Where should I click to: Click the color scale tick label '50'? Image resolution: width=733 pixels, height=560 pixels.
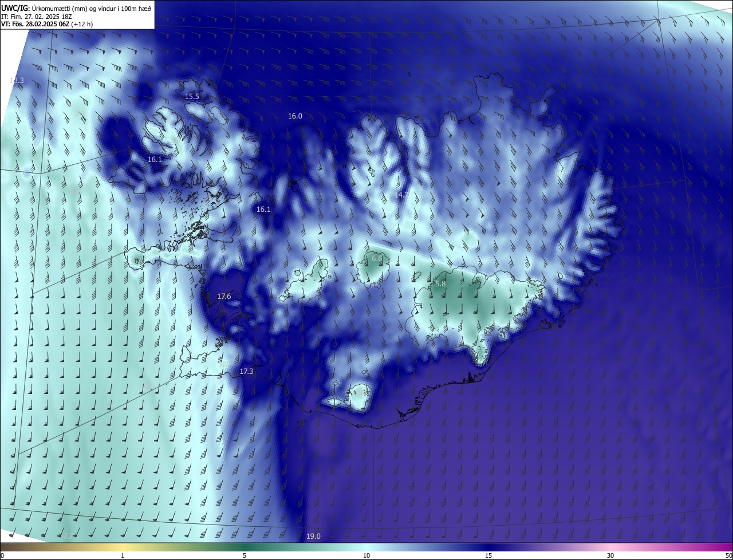pyautogui.click(x=728, y=555)
